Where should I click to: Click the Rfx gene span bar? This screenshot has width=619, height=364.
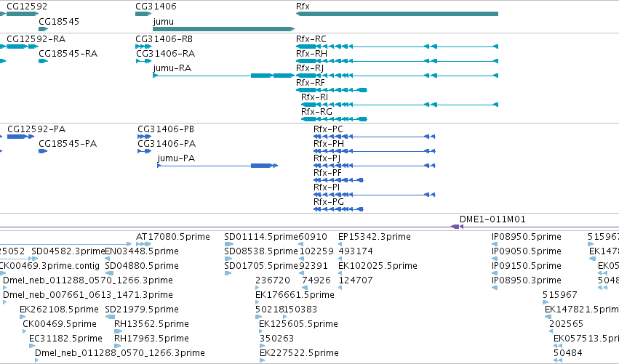click(x=396, y=14)
